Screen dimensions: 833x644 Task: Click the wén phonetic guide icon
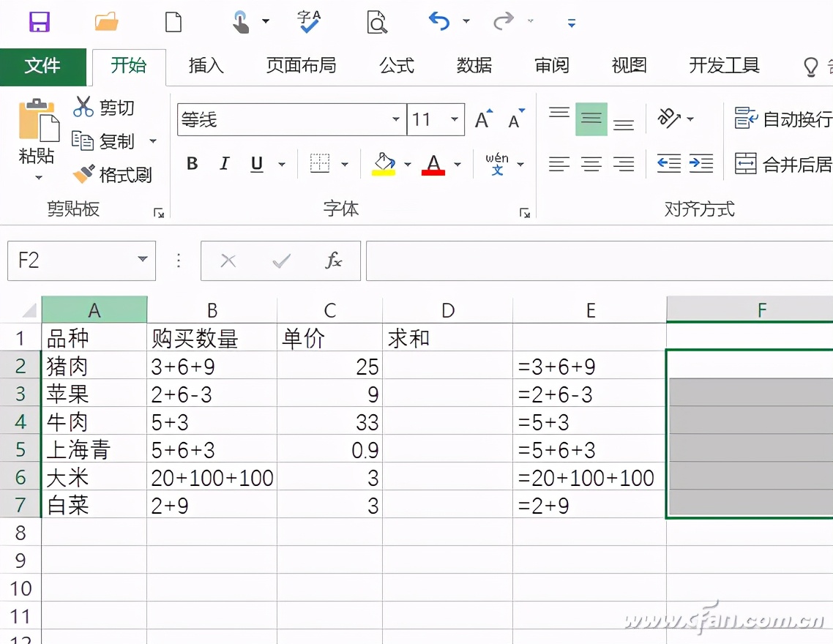tap(497, 164)
